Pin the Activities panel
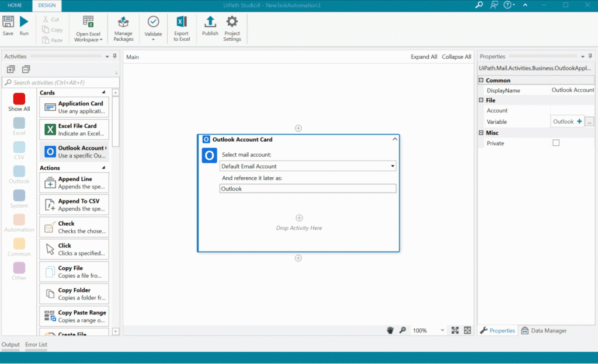598x364 pixels. point(115,56)
